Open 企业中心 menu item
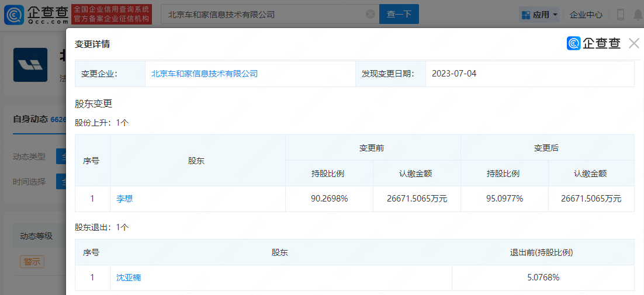Image resolution: width=644 pixels, height=295 pixels. [x=586, y=15]
